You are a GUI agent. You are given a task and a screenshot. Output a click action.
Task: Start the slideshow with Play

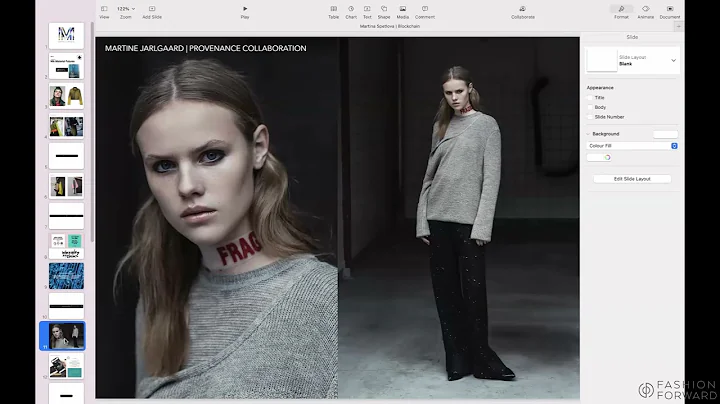245,9
